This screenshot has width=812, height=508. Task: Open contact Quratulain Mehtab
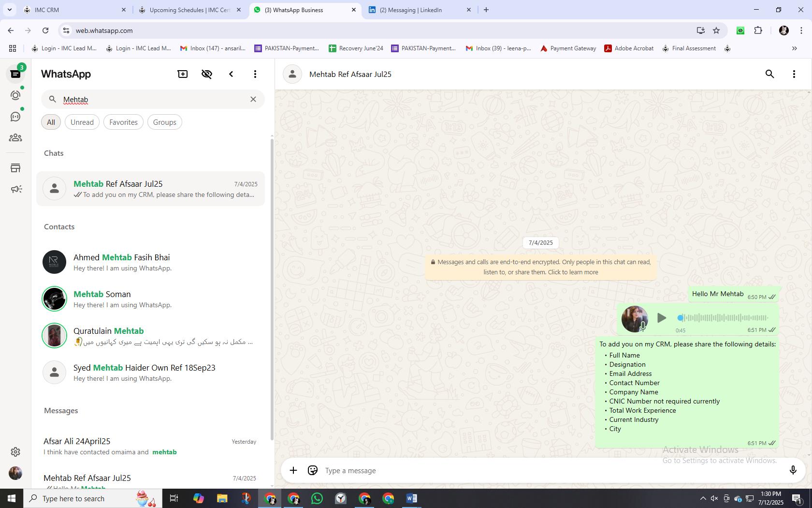(x=151, y=336)
